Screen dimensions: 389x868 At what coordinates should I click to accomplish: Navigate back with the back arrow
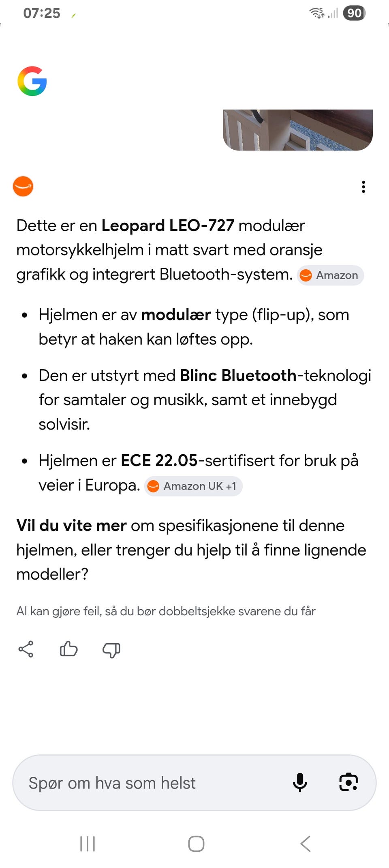coord(306,844)
